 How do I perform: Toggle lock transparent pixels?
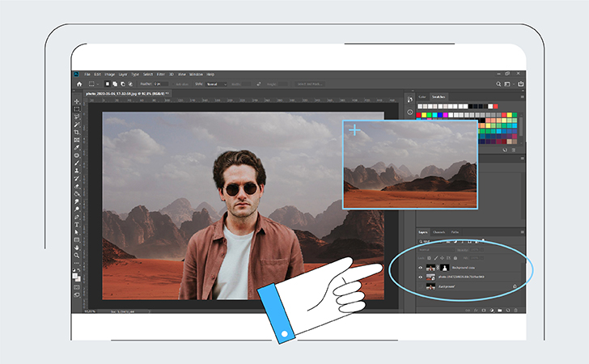(430, 258)
